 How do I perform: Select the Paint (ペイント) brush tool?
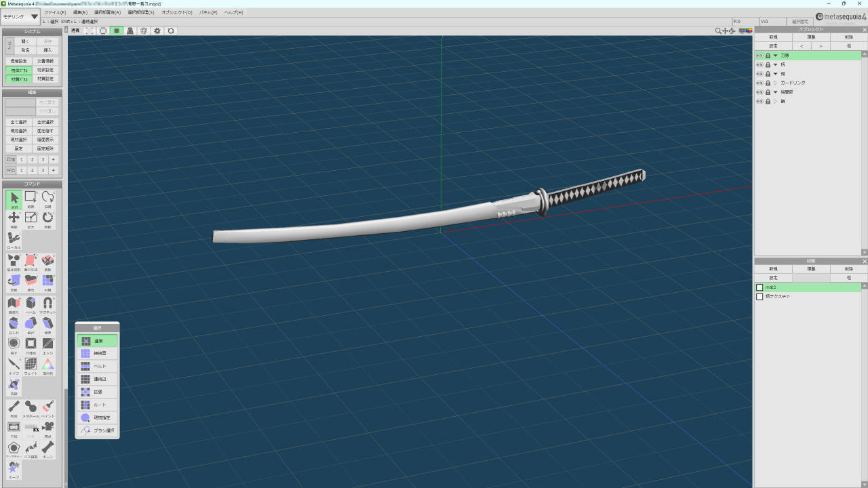pyautogui.click(x=47, y=409)
